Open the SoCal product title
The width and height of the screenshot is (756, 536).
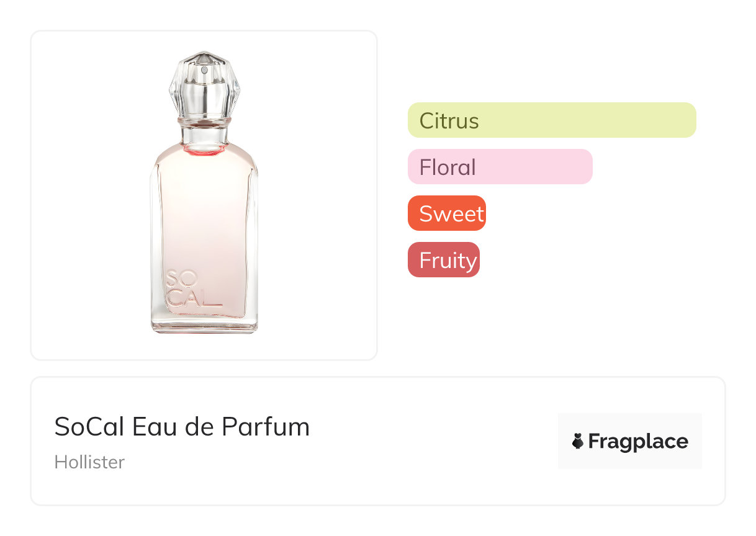(182, 427)
